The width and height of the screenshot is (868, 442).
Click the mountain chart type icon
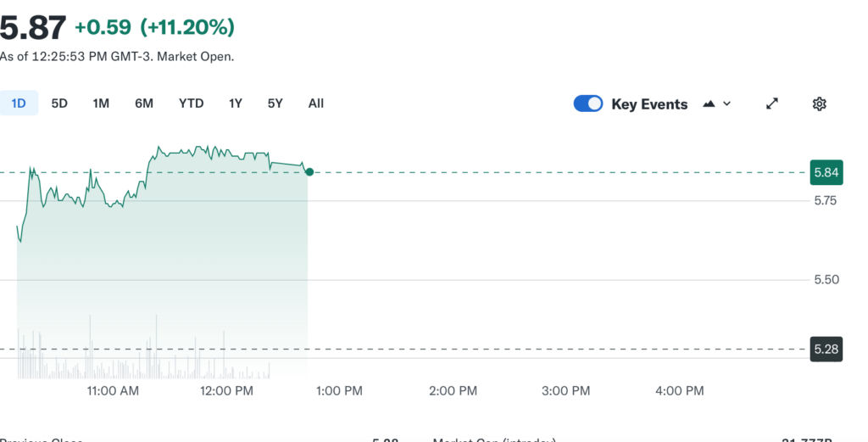coord(708,104)
